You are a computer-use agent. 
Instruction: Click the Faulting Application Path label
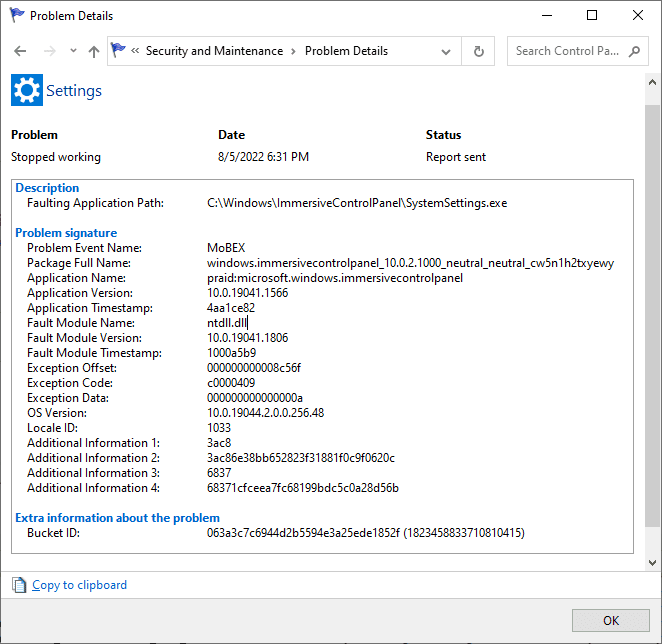pyautogui.click(x=95, y=203)
